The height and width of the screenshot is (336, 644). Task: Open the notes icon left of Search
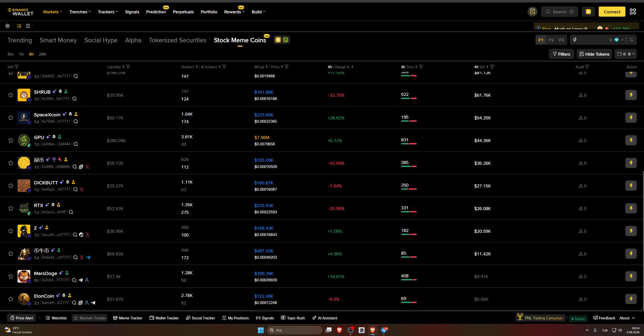point(532,12)
